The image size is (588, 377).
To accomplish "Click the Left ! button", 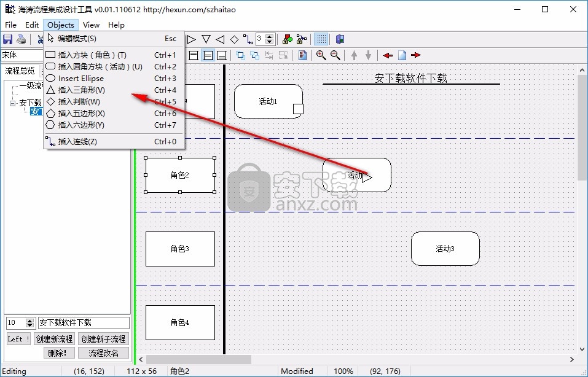I will pos(18,339).
